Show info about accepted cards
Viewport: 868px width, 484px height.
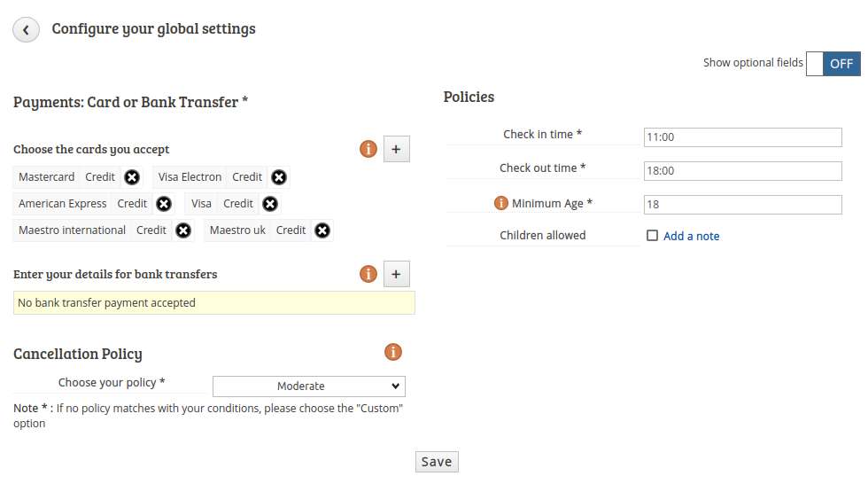368,149
